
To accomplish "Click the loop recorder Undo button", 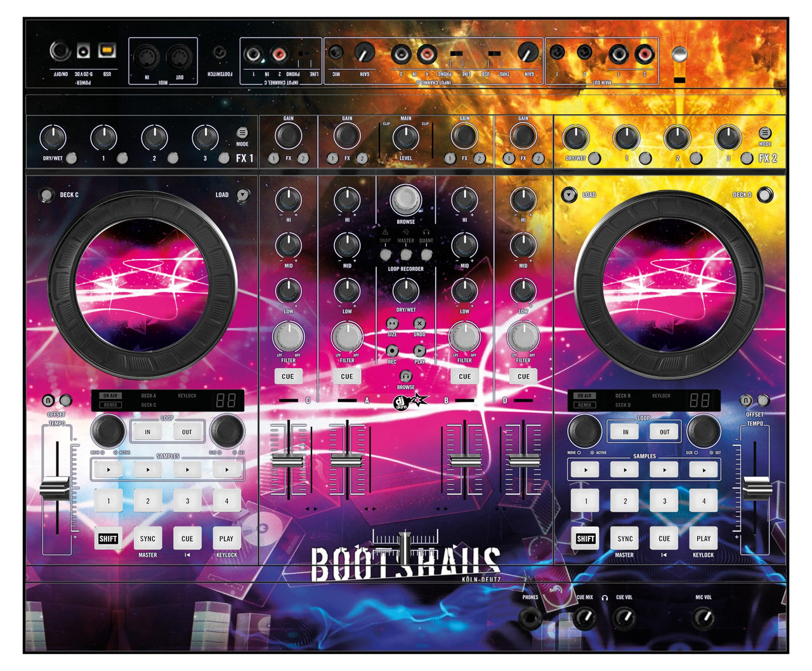I will pos(419,323).
